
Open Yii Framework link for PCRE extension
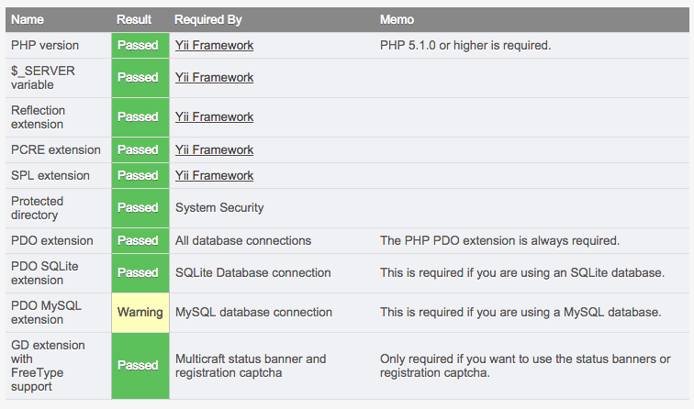point(214,150)
